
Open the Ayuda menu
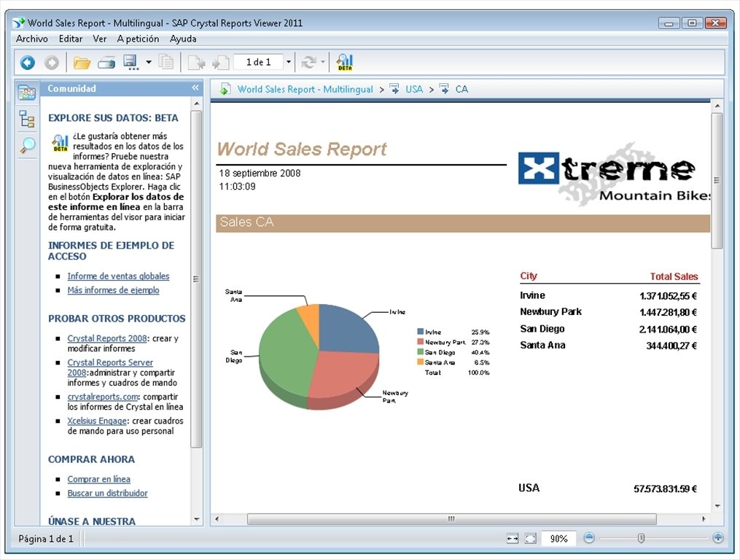point(183,39)
